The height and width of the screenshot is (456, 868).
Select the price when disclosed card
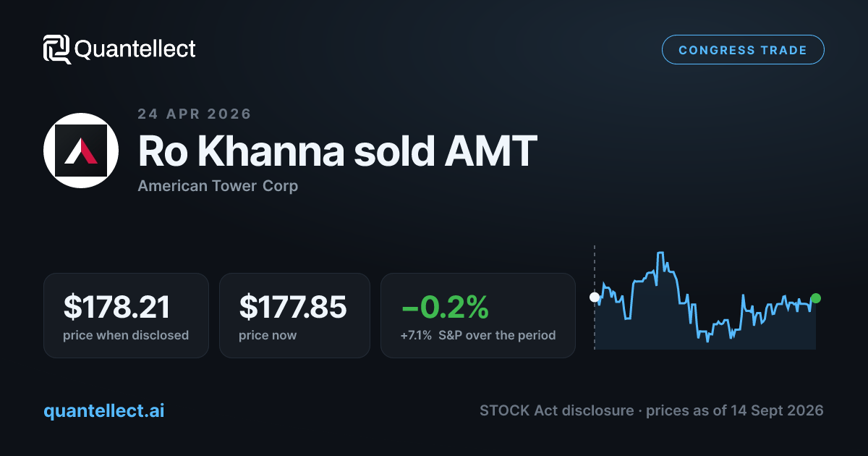coord(126,315)
